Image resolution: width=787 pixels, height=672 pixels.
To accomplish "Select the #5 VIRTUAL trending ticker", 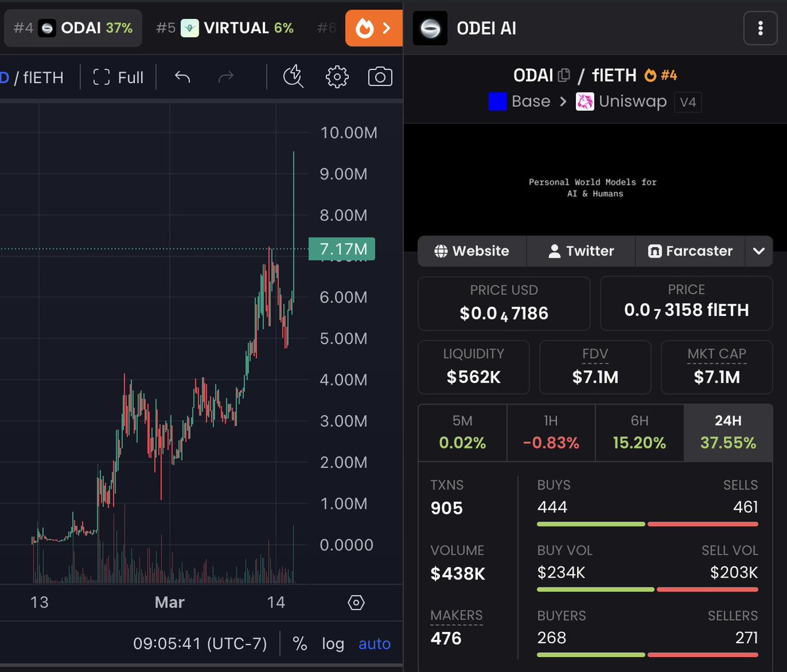I will [225, 28].
